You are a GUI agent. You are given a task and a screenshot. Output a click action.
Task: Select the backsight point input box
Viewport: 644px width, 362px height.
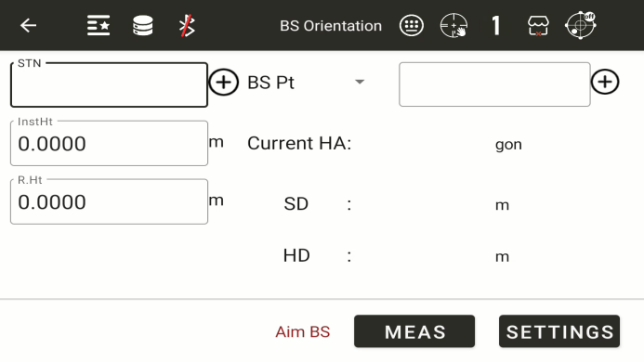[494, 84]
